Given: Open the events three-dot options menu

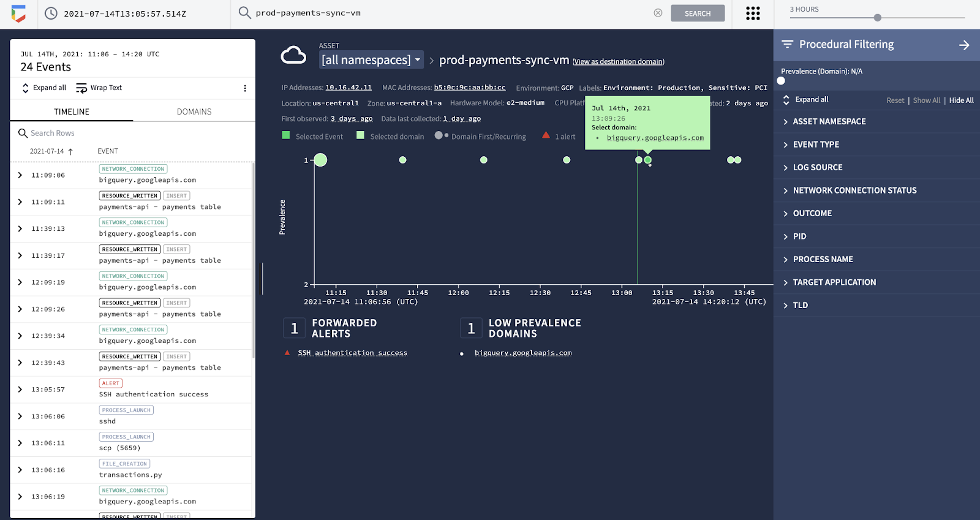Looking at the screenshot, I should pyautogui.click(x=245, y=88).
